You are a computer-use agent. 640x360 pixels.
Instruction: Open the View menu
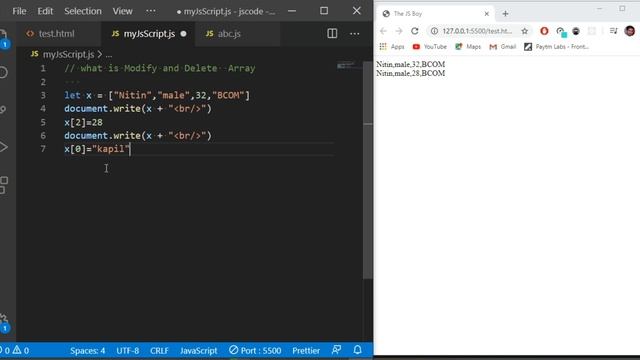coord(122,11)
